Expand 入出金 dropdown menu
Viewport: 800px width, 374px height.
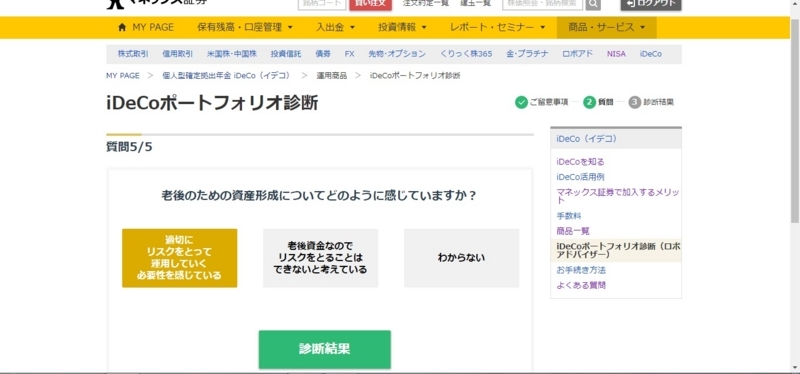pyautogui.click(x=335, y=28)
